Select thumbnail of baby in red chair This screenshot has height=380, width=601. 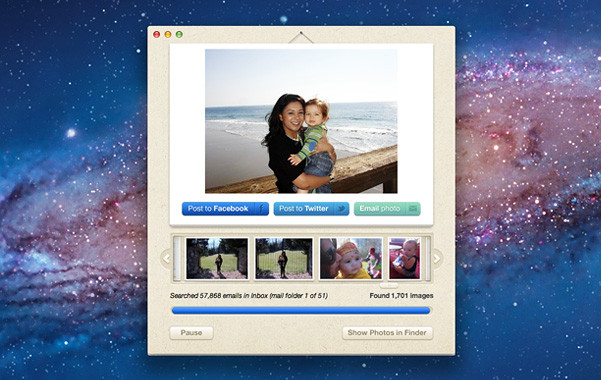[405, 258]
